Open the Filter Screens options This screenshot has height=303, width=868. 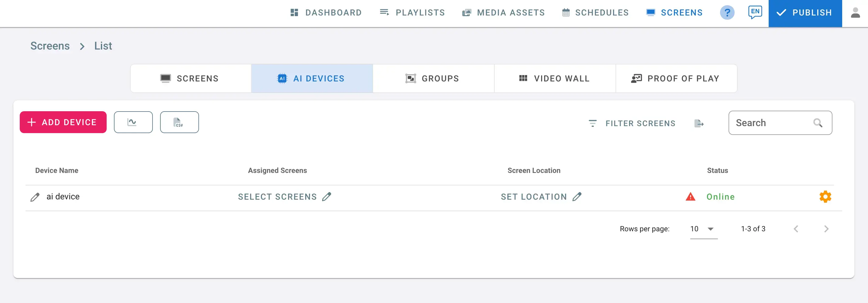point(632,123)
